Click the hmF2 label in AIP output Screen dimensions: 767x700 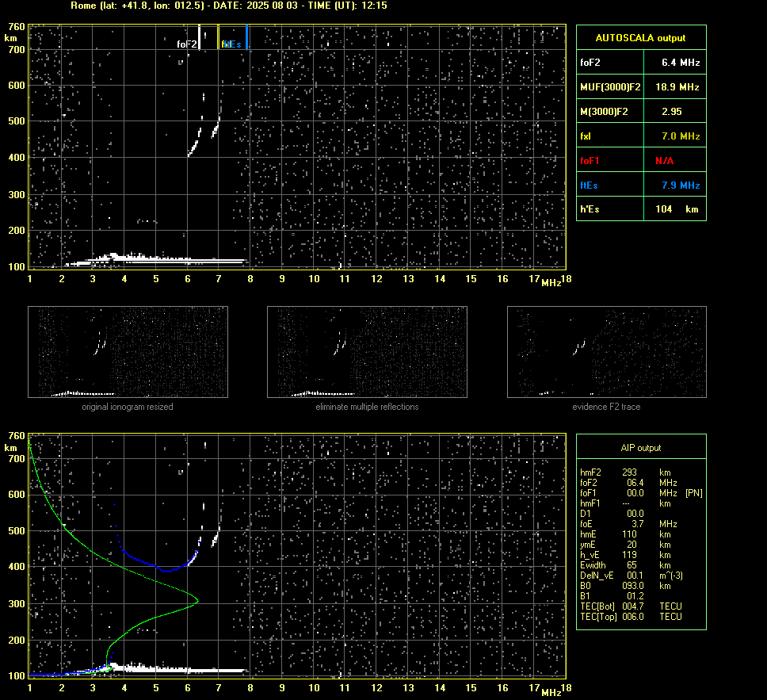tap(590, 472)
